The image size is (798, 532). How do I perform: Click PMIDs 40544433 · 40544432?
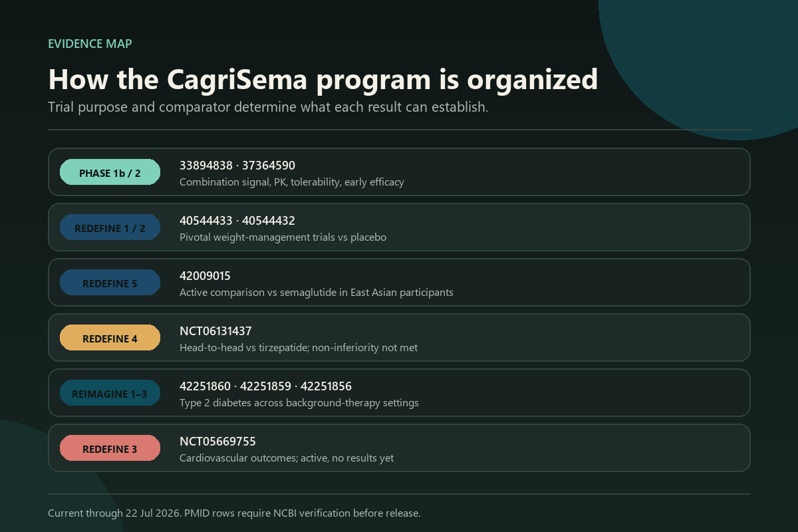click(237, 221)
